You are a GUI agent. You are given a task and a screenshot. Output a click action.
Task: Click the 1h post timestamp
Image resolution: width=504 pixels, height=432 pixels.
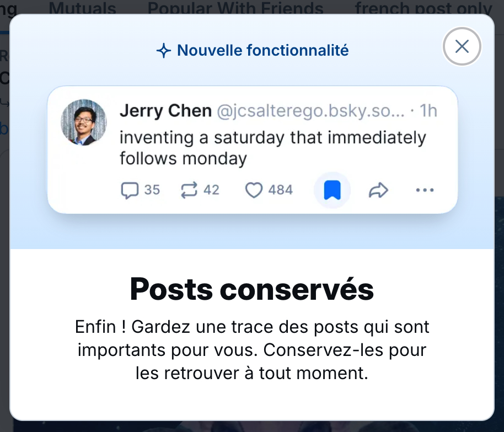coord(428,111)
